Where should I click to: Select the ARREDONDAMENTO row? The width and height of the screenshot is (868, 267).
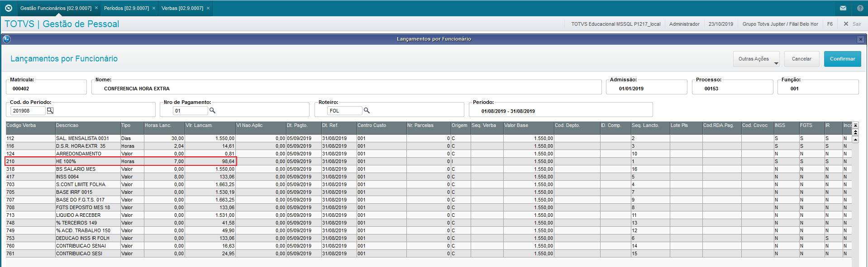(x=429, y=154)
